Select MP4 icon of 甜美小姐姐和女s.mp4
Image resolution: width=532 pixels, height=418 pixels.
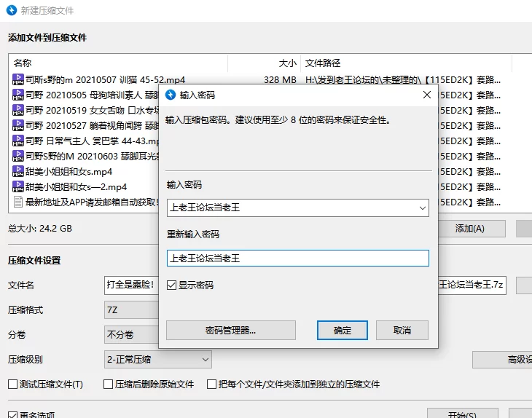coord(18,171)
